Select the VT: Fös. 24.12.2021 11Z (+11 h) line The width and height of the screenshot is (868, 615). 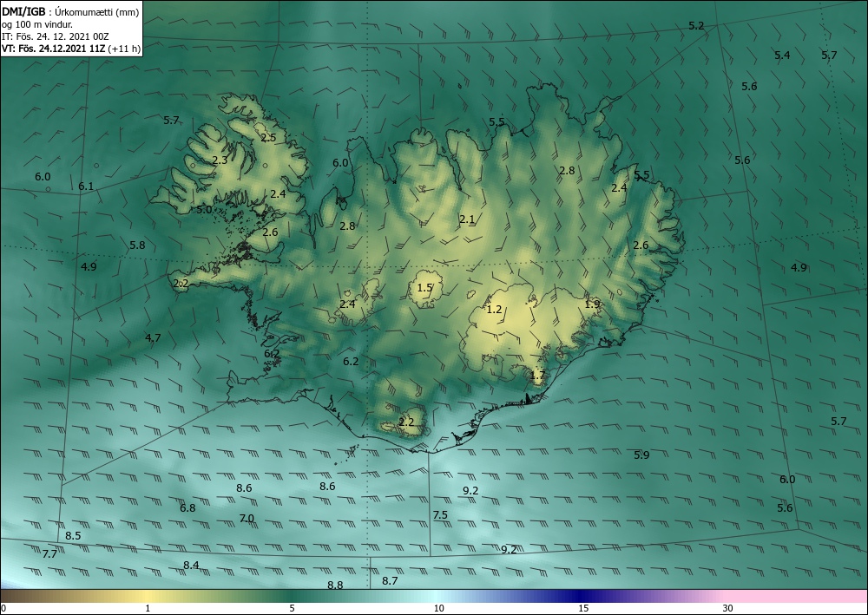(71, 49)
